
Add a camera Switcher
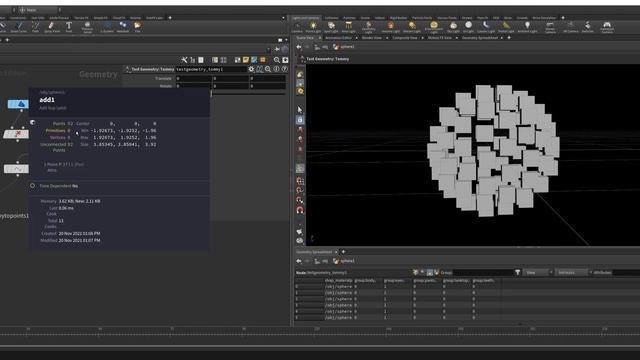coord(587,27)
